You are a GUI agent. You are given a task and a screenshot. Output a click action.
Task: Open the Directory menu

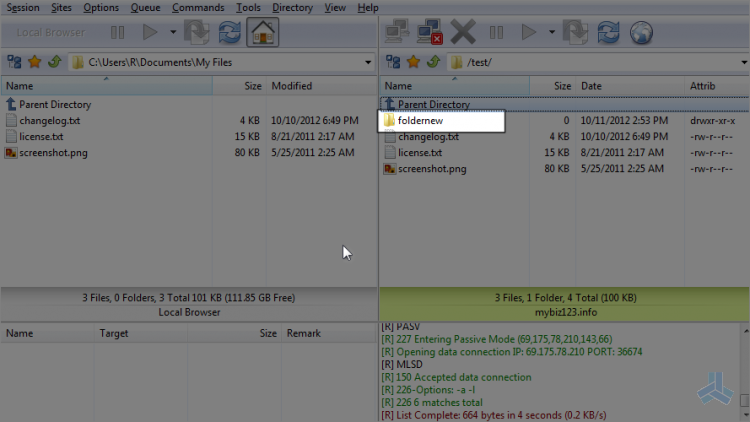click(292, 8)
